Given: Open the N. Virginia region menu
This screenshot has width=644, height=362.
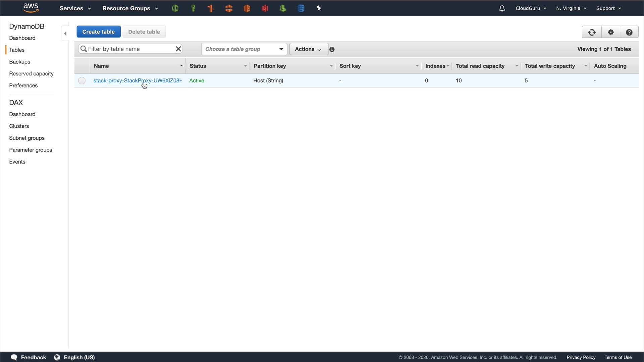Looking at the screenshot, I should click(571, 8).
